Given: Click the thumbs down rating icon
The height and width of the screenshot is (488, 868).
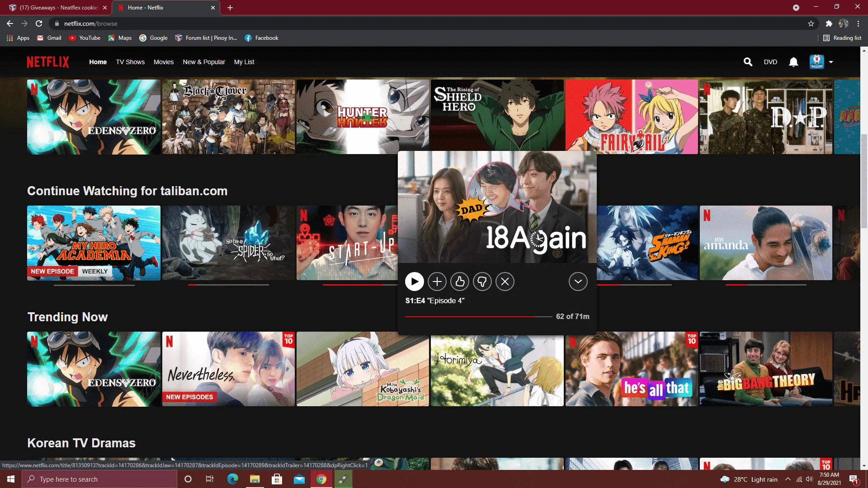Looking at the screenshot, I should click(482, 282).
